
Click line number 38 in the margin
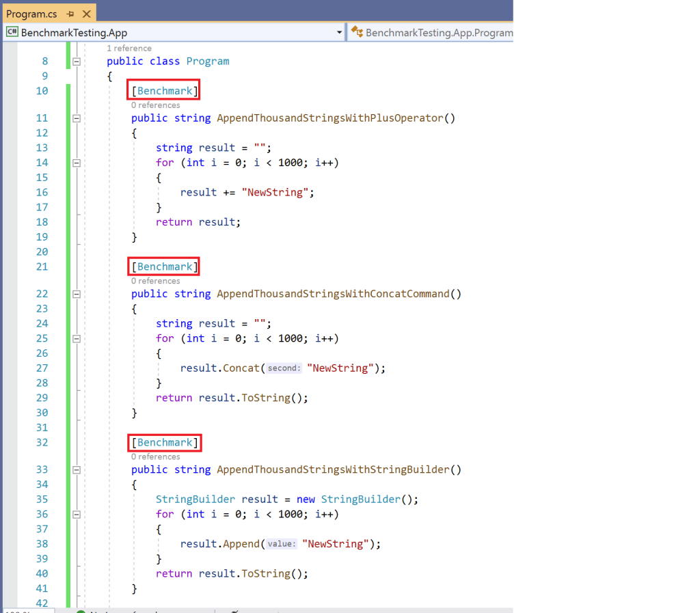42,544
